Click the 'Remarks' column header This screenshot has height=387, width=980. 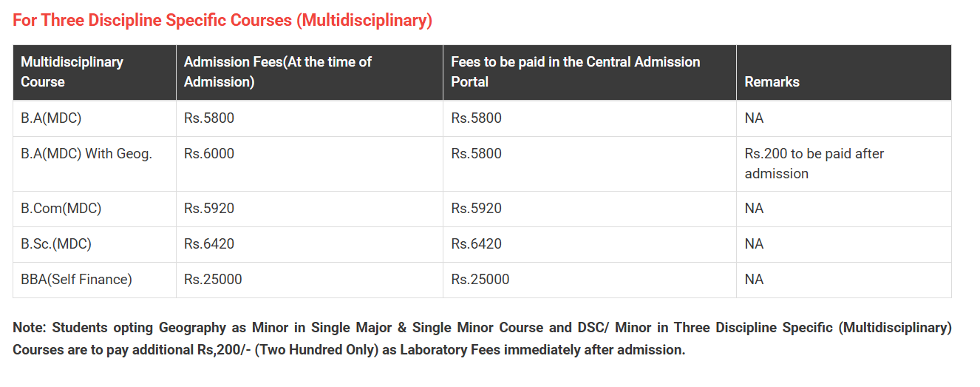pyautogui.click(x=772, y=81)
